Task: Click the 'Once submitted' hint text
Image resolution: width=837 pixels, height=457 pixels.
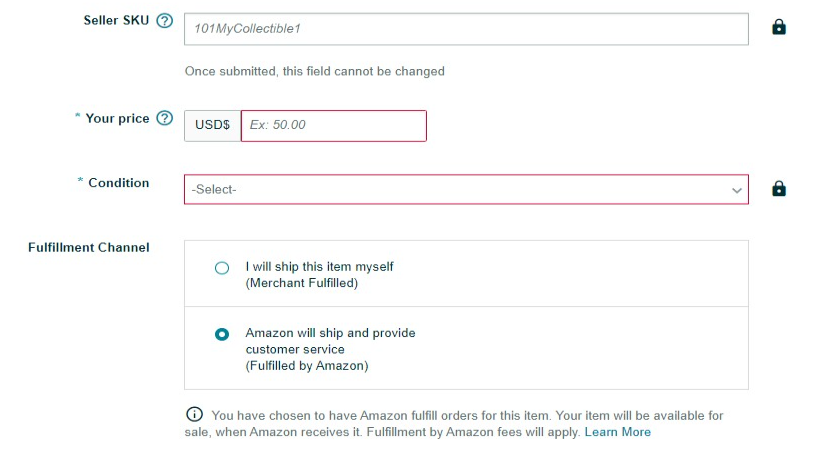Action: 315,71
